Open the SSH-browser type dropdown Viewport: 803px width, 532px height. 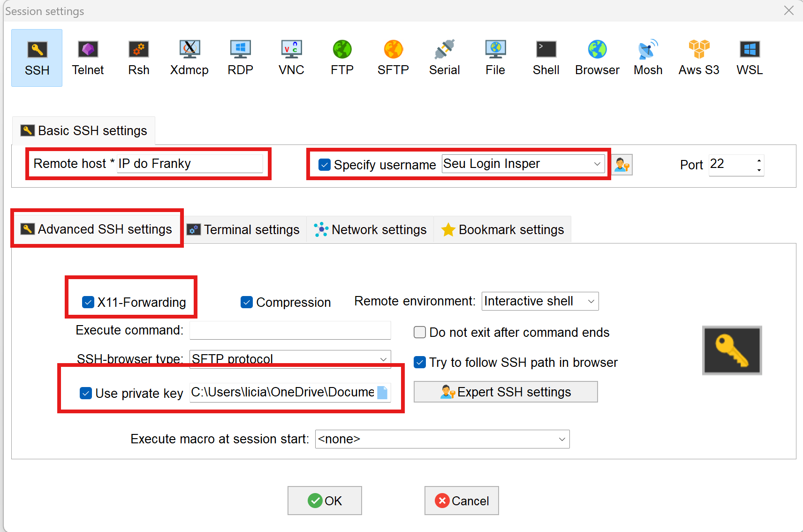383,359
